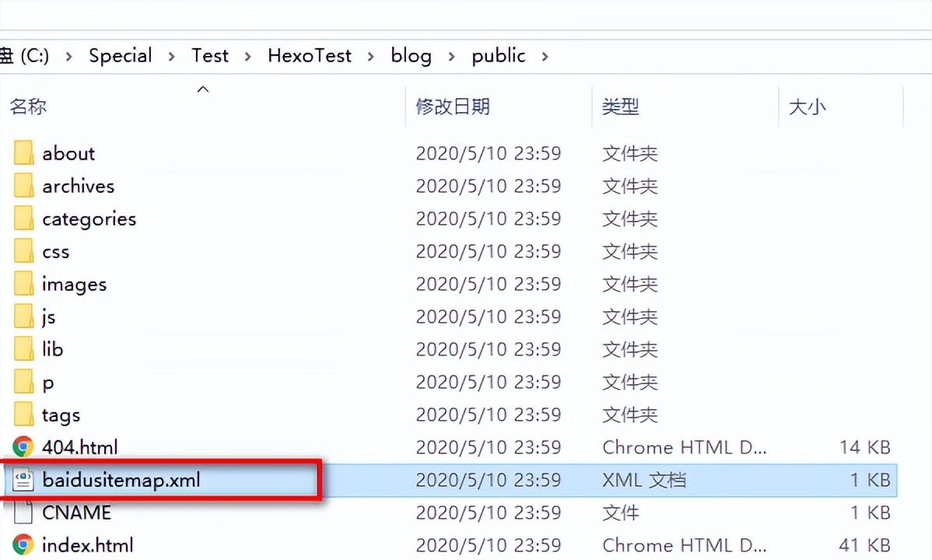This screenshot has width=932, height=560.
Task: Click the XML document icon of baidusitemap.xml
Action: coord(23,481)
